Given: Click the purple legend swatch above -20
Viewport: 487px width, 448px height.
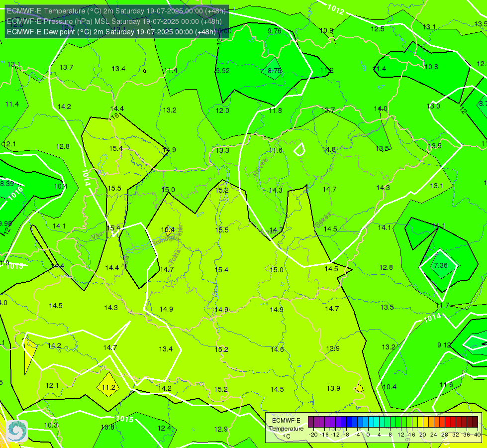Looking at the screenshot, I should (310, 422).
